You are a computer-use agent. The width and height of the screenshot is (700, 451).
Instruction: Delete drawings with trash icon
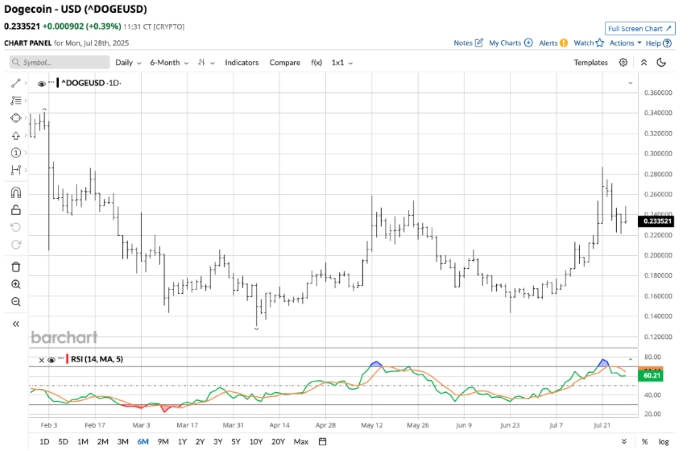(16, 267)
